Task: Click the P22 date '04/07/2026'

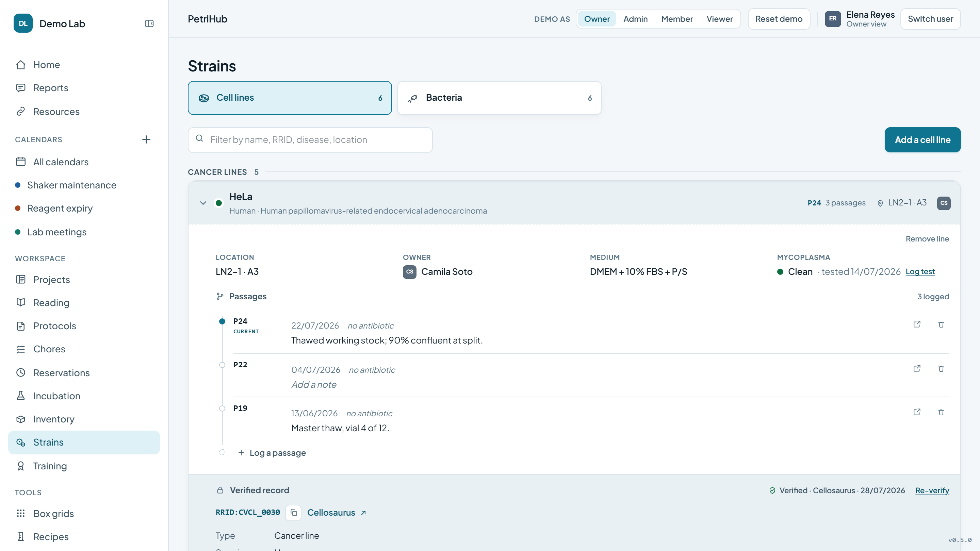Action: 315,370
